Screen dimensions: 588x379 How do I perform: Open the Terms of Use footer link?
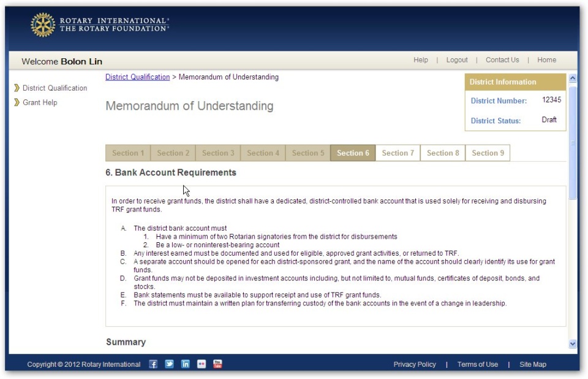click(x=477, y=364)
